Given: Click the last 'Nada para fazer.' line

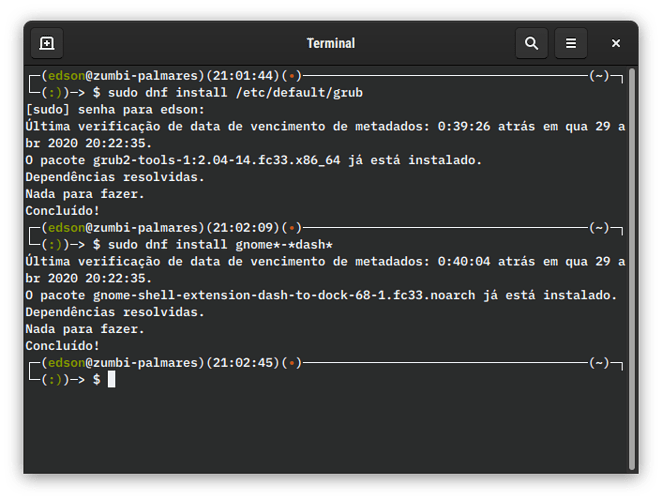Looking at the screenshot, I should [x=85, y=329].
